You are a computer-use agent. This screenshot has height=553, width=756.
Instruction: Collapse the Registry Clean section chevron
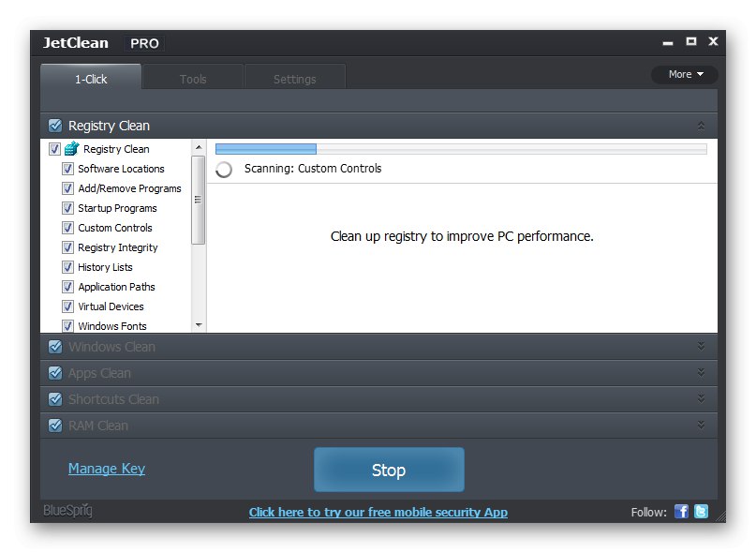[x=701, y=126]
